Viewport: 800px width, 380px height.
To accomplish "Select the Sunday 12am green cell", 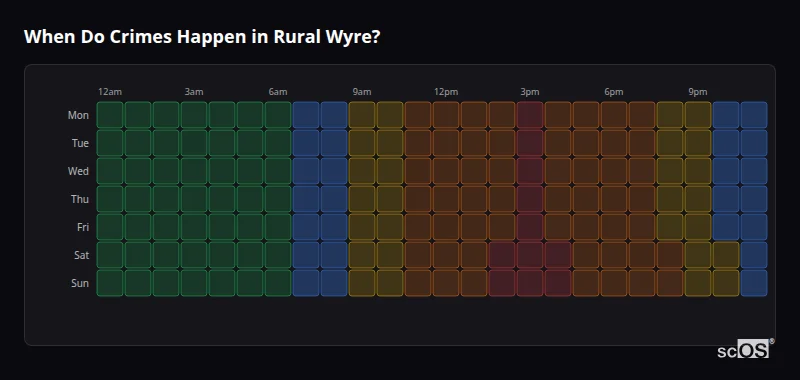I will (x=110, y=283).
